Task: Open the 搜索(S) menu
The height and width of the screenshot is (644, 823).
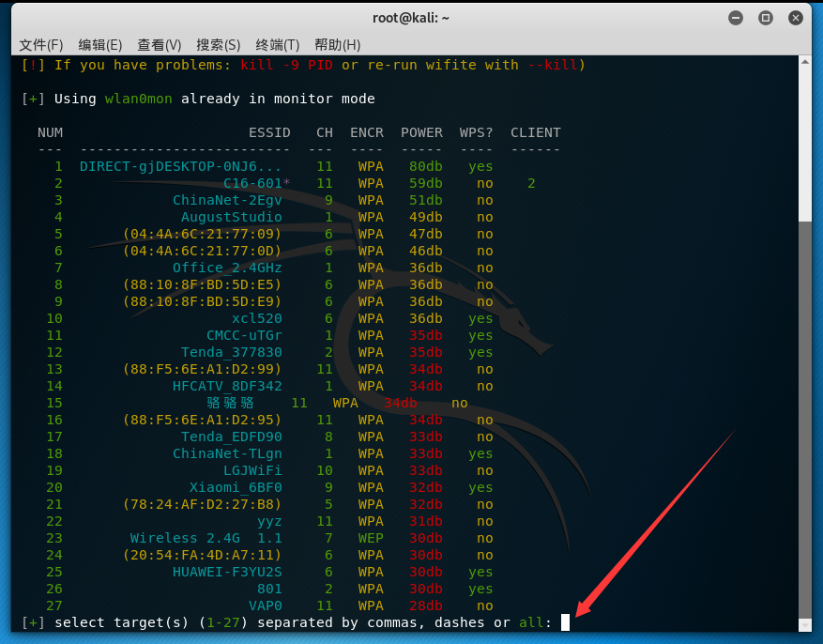Action: 219,45
